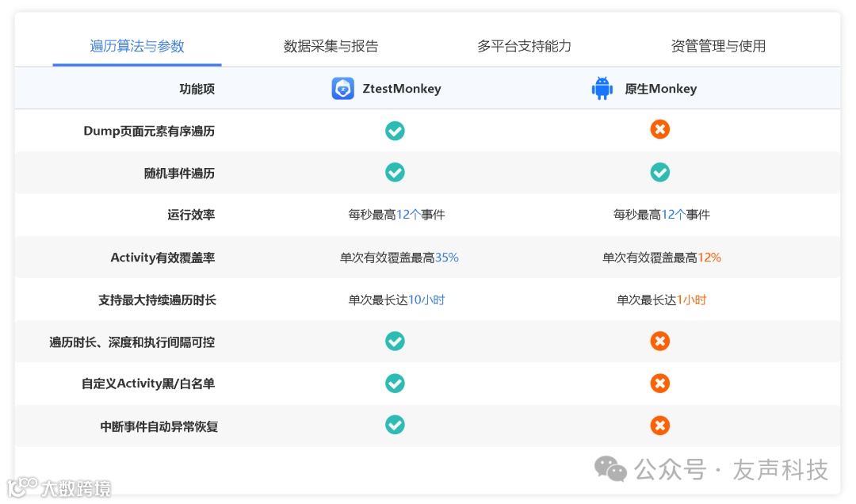Viewport: 856px width, 504px height.
Task: Open the 数据采集与报告 tab
Action: [x=331, y=46]
